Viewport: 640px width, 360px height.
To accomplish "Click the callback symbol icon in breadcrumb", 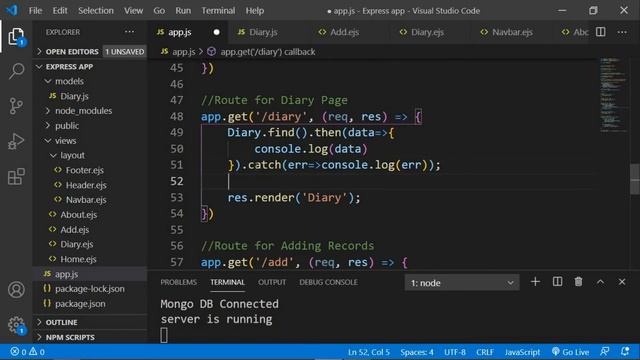I will [211, 52].
